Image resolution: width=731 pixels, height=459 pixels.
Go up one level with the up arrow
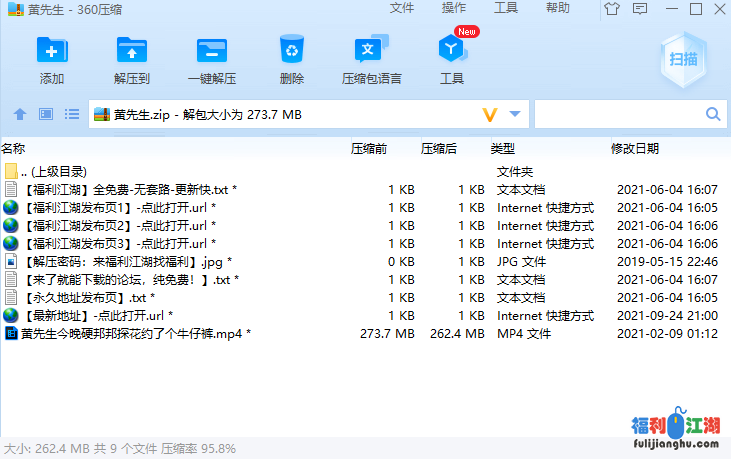tap(19, 114)
